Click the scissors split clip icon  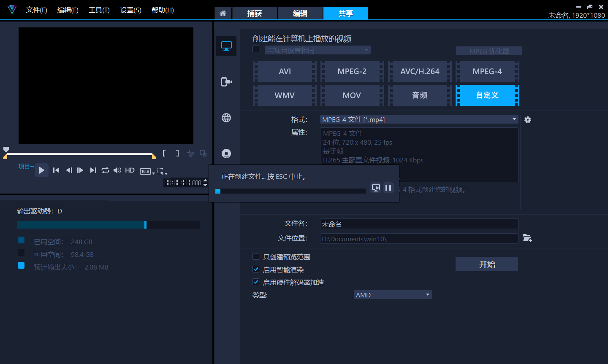pos(190,153)
